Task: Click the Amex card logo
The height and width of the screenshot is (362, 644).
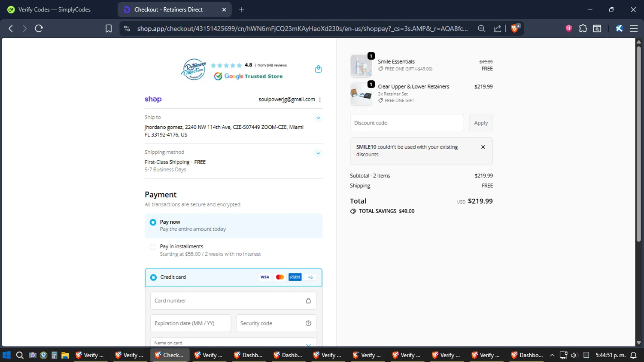Action: coord(295,277)
